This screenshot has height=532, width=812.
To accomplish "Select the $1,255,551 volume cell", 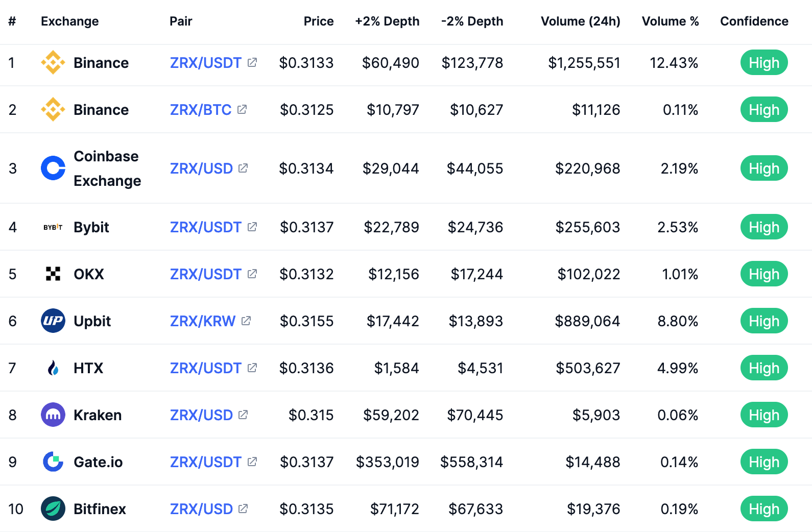I will pyautogui.click(x=584, y=63).
